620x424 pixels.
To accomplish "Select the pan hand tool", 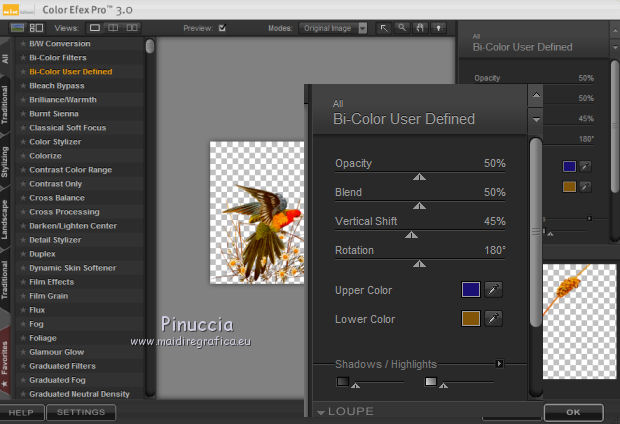I will pos(419,28).
